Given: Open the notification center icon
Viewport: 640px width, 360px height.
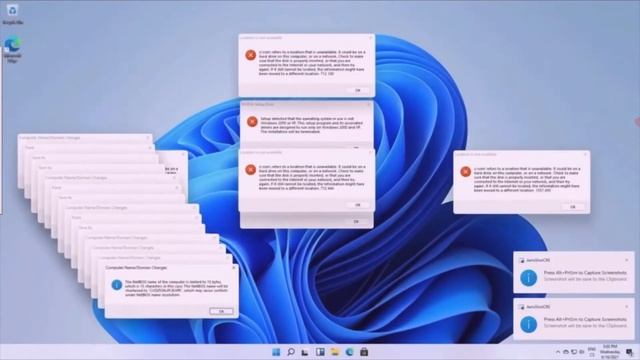Looking at the screenshot, I should tap(630, 352).
